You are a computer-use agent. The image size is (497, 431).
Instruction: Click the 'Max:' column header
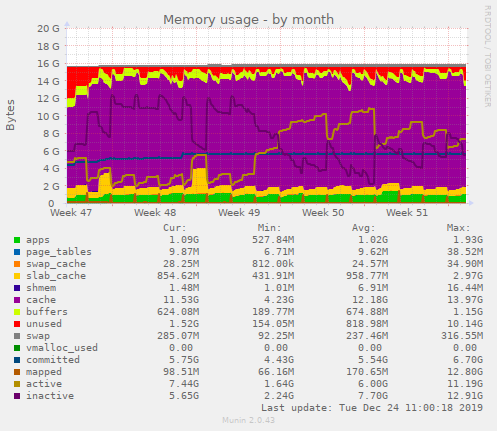pyautogui.click(x=459, y=228)
